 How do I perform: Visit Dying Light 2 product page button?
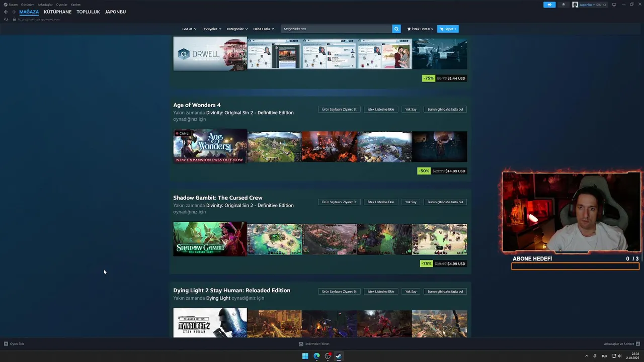pos(339,292)
